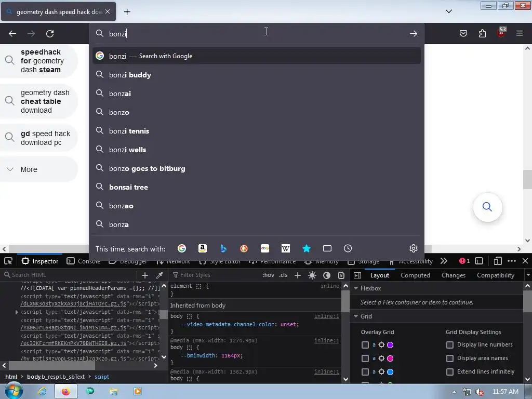The image size is (532, 399).
Task: Check Display line numbers
Action: pos(450,345)
